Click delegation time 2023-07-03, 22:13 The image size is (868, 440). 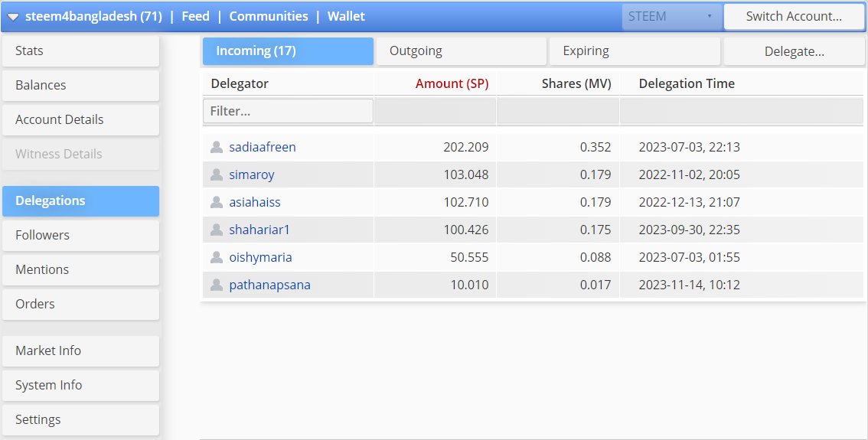[689, 147]
